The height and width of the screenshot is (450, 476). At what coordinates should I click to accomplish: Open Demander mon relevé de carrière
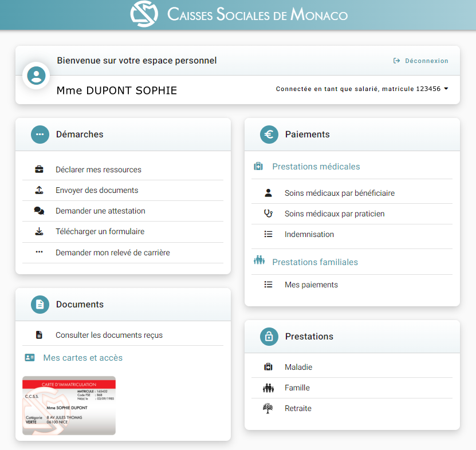point(112,252)
